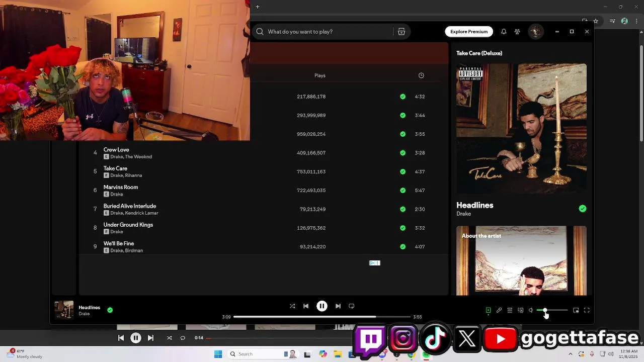Toggle green saved check beside Headlines in right panel

[x=583, y=209]
